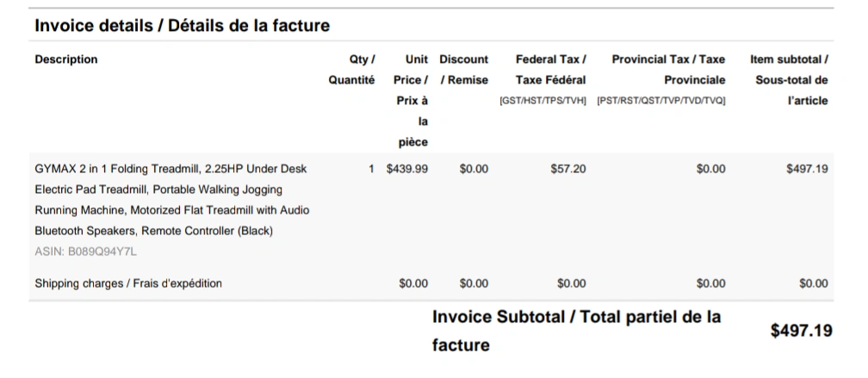Click the $439.99 unit price value

pyautogui.click(x=407, y=169)
